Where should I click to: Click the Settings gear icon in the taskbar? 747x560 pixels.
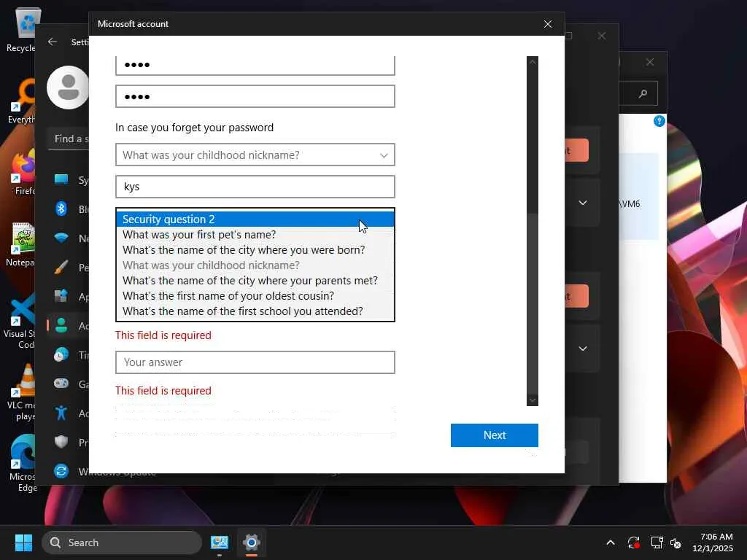pyautogui.click(x=252, y=542)
